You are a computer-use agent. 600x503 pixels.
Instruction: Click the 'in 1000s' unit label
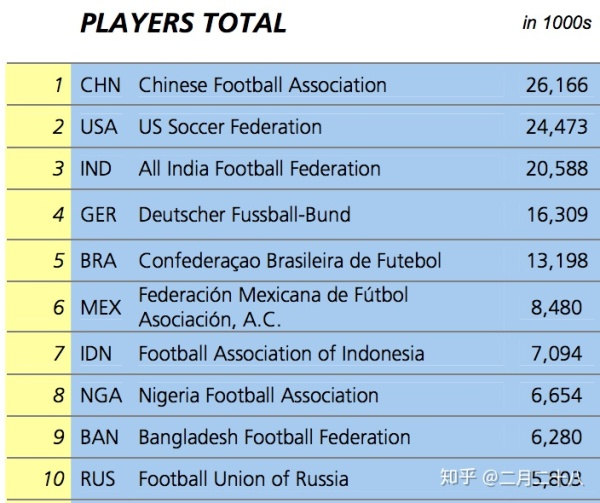(555, 23)
